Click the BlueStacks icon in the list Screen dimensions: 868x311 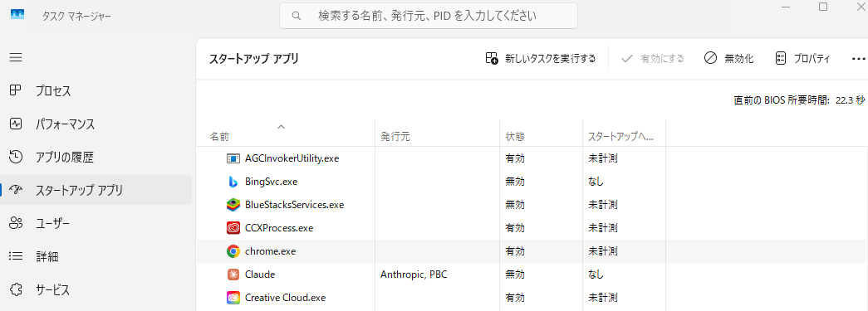(233, 204)
